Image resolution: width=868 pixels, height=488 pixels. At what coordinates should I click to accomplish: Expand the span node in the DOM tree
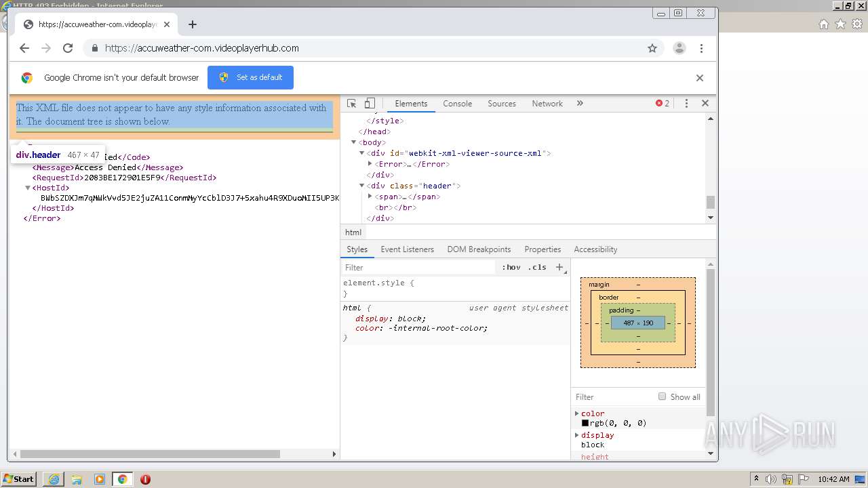[370, 197]
